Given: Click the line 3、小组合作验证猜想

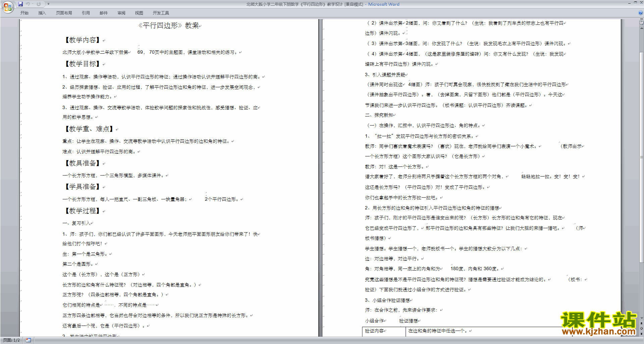Looking at the screenshot, I should coord(387,300).
